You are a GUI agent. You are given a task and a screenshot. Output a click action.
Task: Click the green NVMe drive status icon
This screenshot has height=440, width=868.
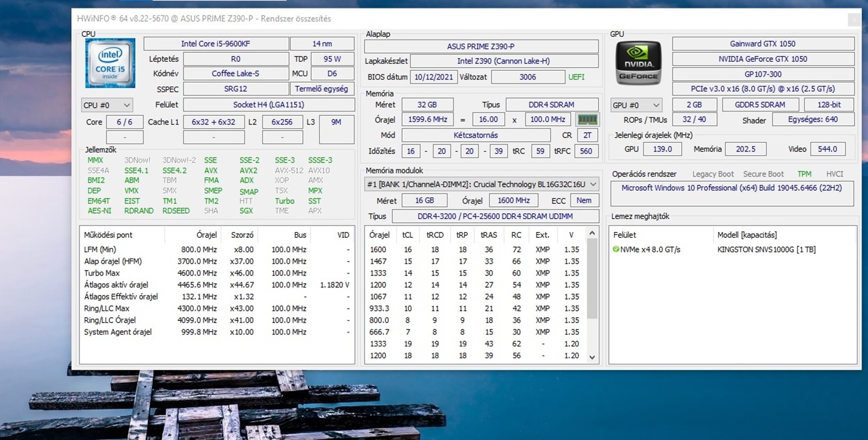(x=616, y=249)
